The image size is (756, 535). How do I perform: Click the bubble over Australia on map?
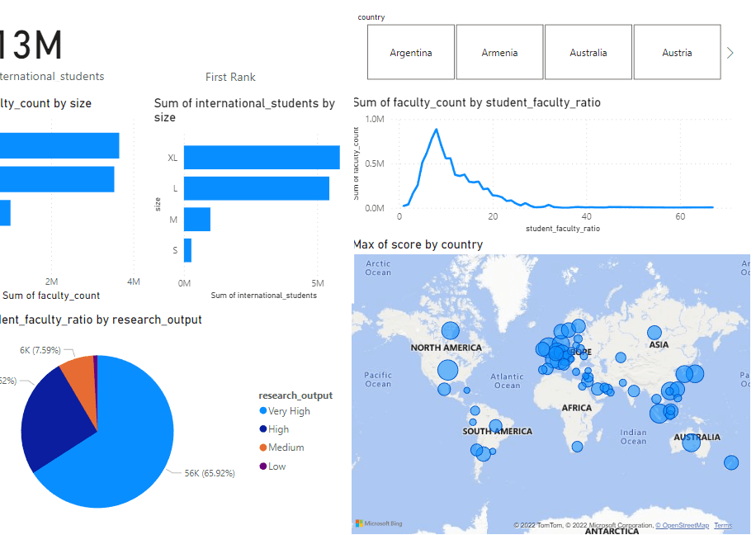691,443
